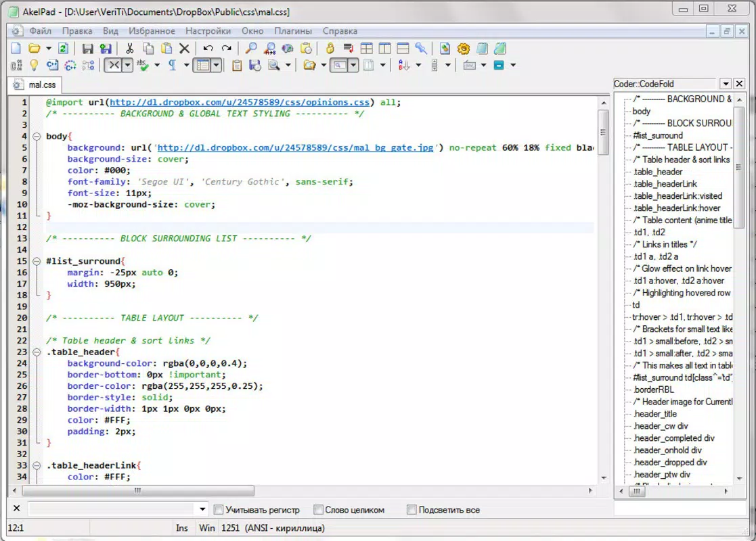Collapse the .table_headerLink fold on line 33
Screen dimensions: 756x541
tap(37, 465)
